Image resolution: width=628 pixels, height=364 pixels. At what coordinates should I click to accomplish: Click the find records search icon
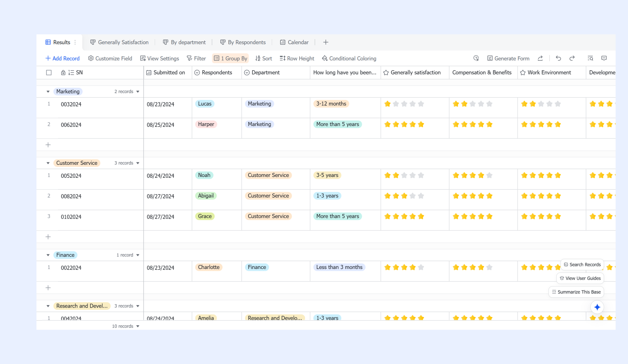tap(590, 58)
